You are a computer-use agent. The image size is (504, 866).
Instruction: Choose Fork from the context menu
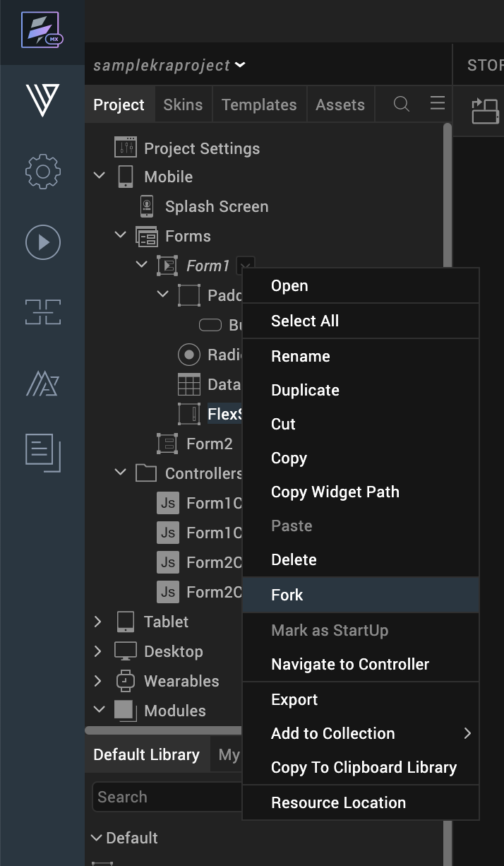[287, 595]
